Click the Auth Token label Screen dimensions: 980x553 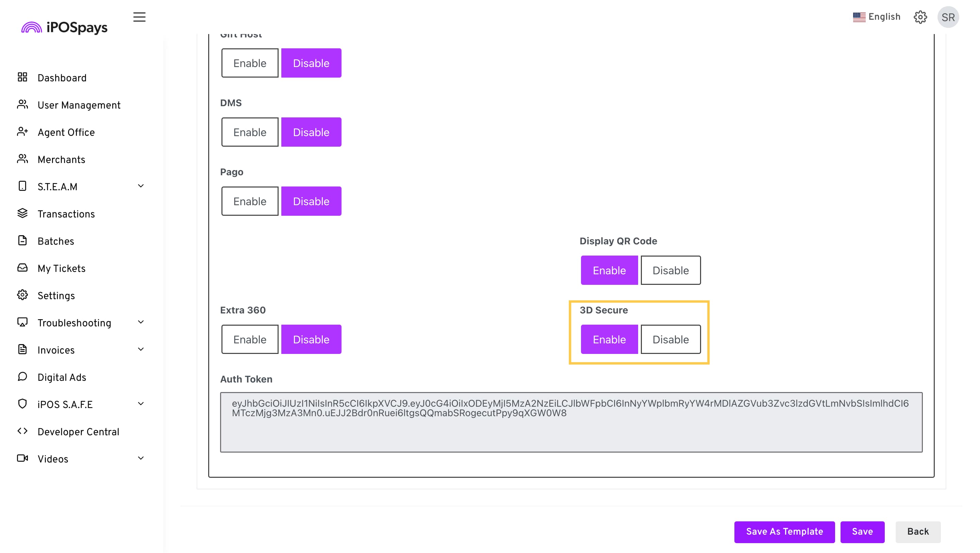pyautogui.click(x=246, y=379)
